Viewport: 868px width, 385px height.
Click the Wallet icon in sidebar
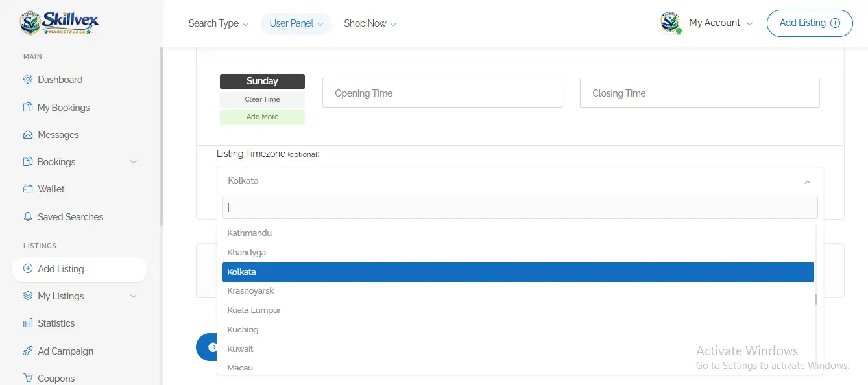pyautogui.click(x=28, y=189)
